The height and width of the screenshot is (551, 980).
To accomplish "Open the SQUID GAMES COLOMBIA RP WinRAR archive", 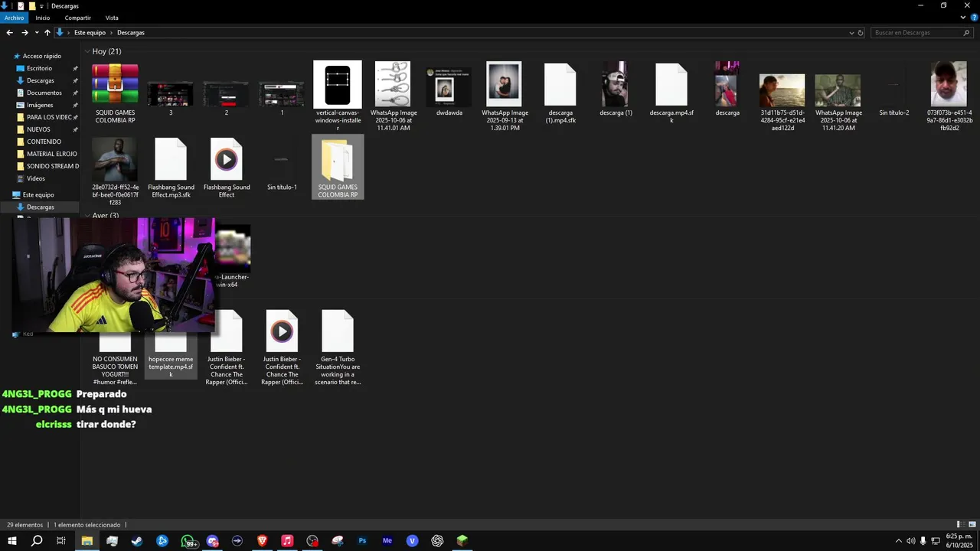I will (115, 93).
